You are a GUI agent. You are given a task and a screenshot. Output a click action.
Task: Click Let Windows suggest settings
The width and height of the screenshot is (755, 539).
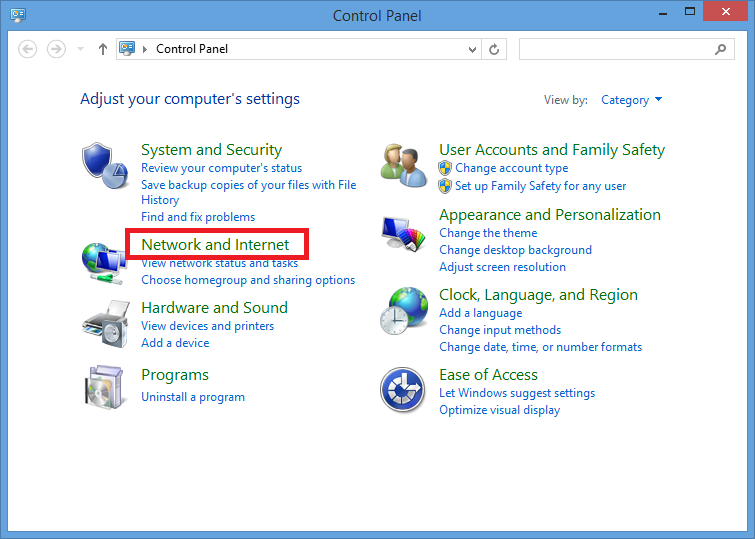click(x=517, y=393)
